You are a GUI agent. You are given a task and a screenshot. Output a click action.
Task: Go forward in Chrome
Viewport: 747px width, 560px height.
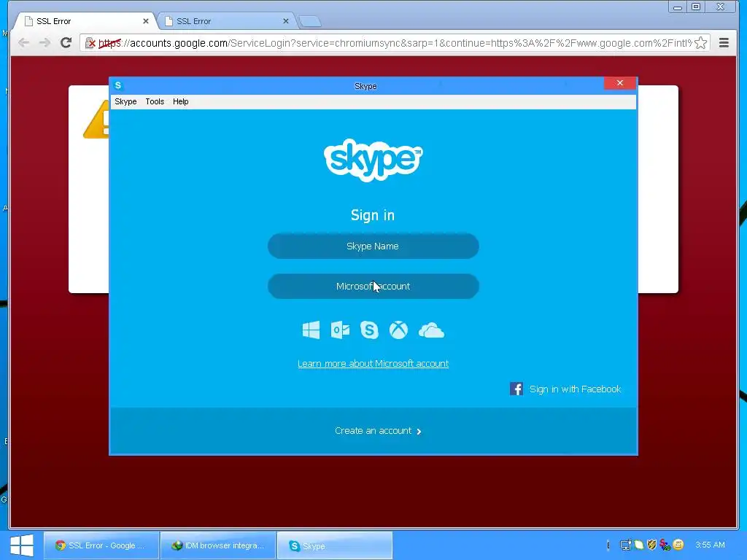click(44, 43)
